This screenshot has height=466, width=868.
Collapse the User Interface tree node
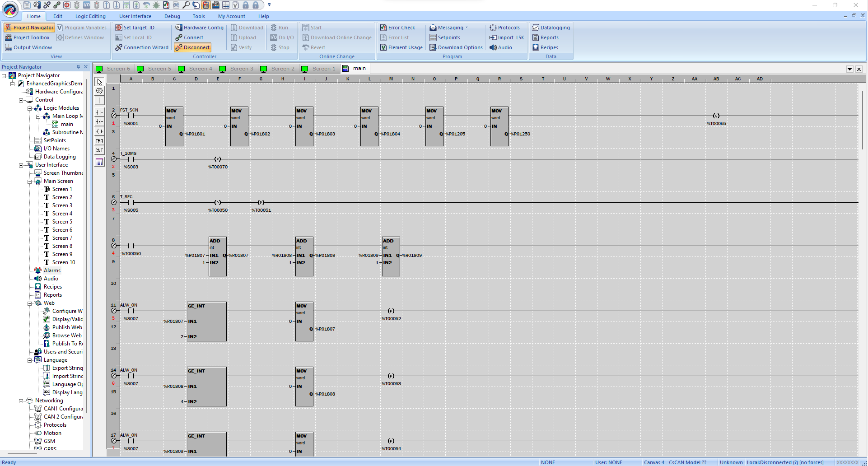(x=21, y=165)
